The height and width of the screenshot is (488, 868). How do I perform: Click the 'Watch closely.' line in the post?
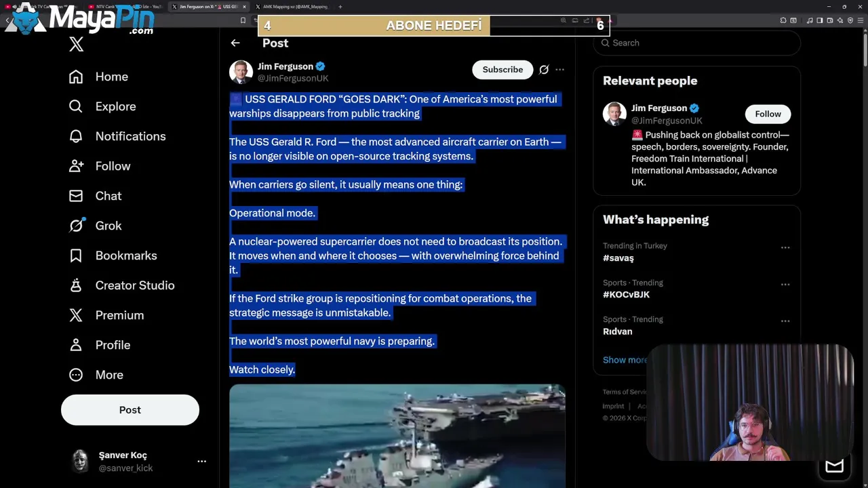click(x=262, y=369)
